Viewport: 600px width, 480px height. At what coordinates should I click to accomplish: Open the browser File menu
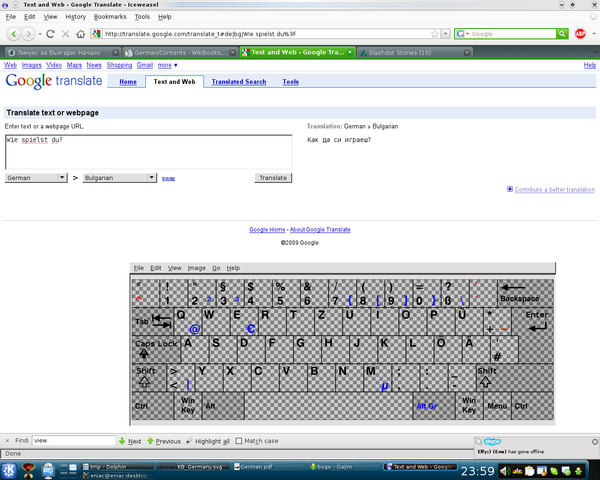(11, 17)
